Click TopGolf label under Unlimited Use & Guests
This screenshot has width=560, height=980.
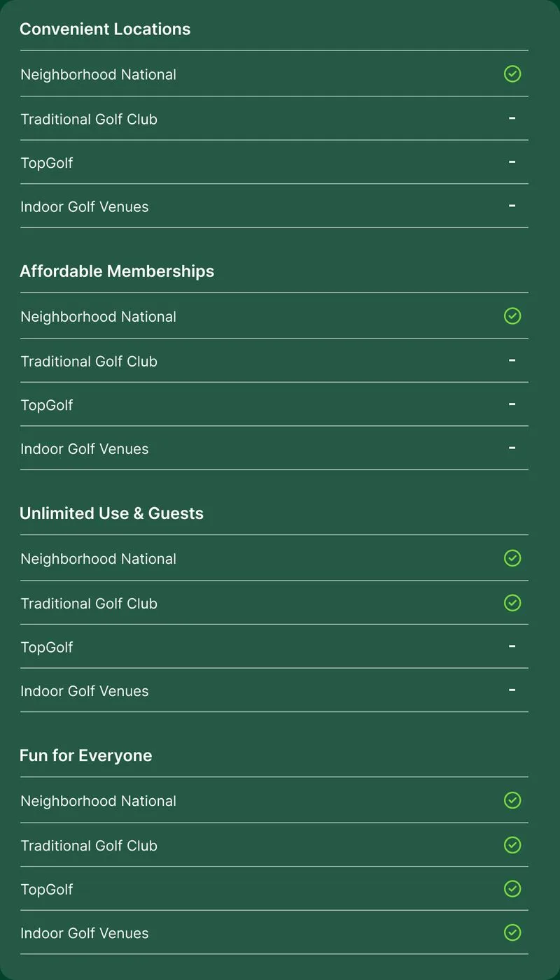(47, 647)
